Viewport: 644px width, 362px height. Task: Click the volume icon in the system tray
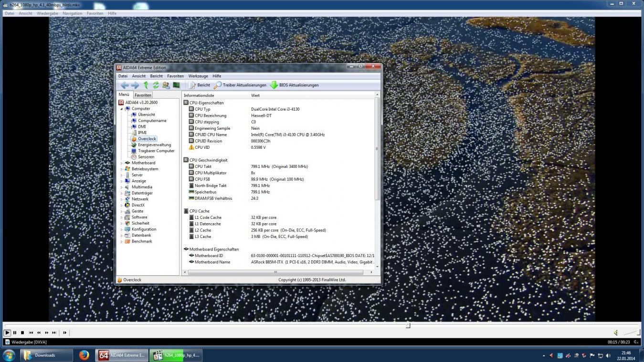[x=608, y=355]
